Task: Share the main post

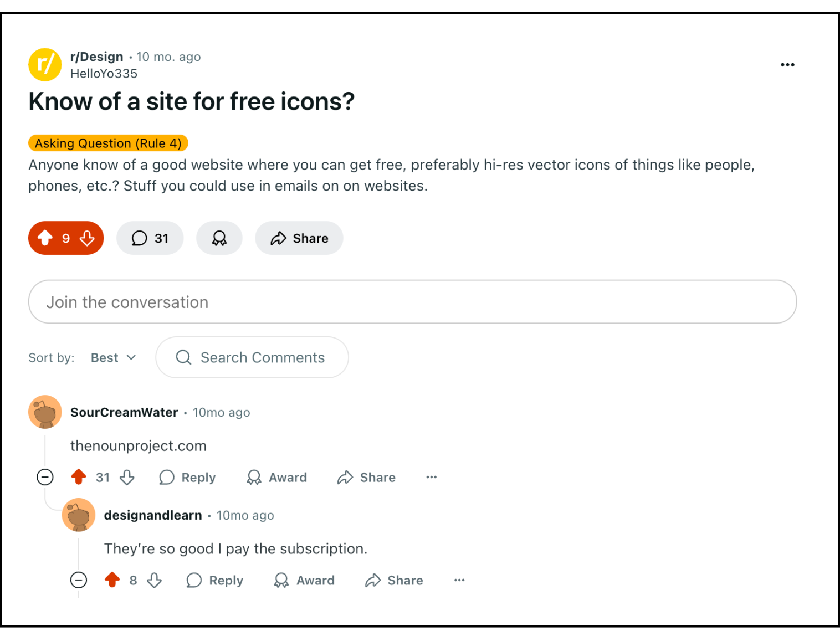Action: click(299, 238)
